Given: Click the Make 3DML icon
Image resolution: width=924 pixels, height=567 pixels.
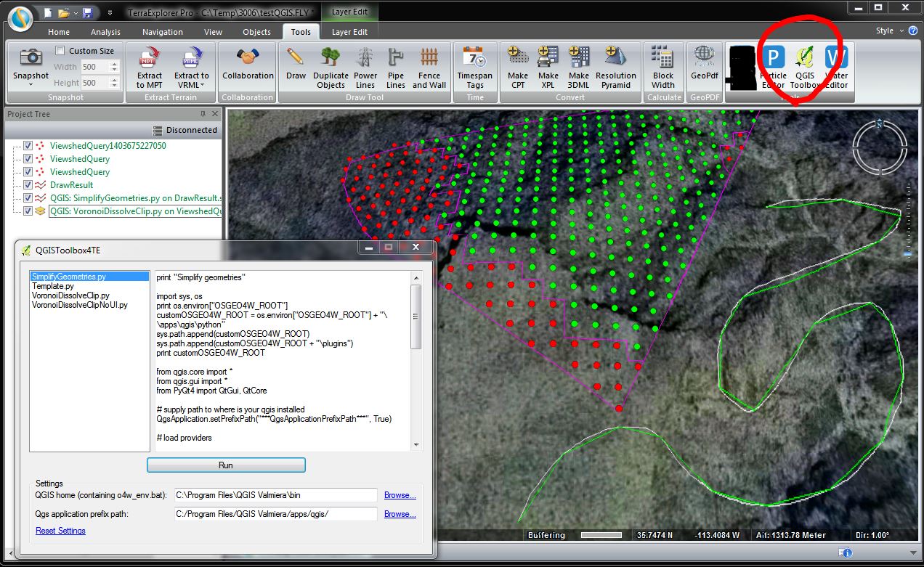Looking at the screenshot, I should [x=579, y=57].
